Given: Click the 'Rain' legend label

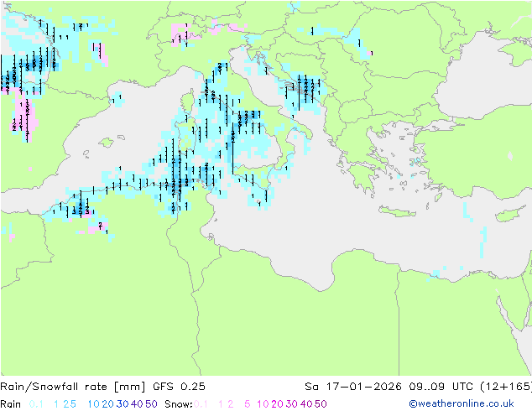Looking at the screenshot, I should (x=11, y=404).
